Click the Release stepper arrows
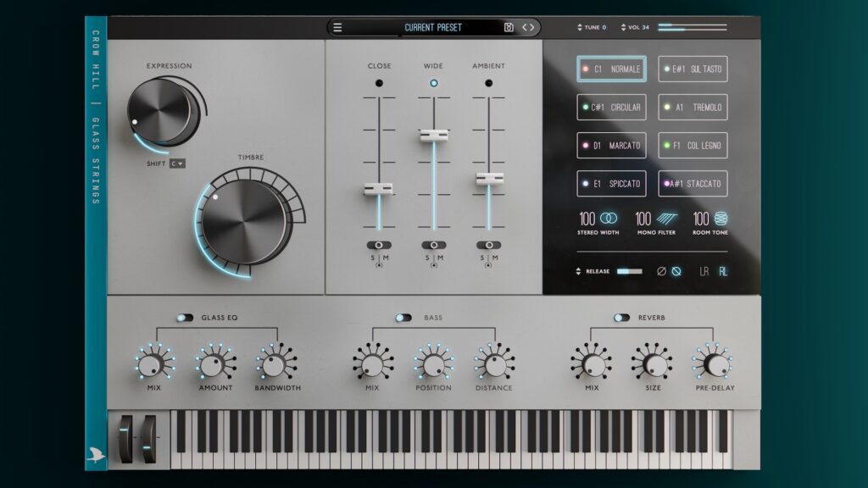The image size is (868, 488). coord(579,271)
